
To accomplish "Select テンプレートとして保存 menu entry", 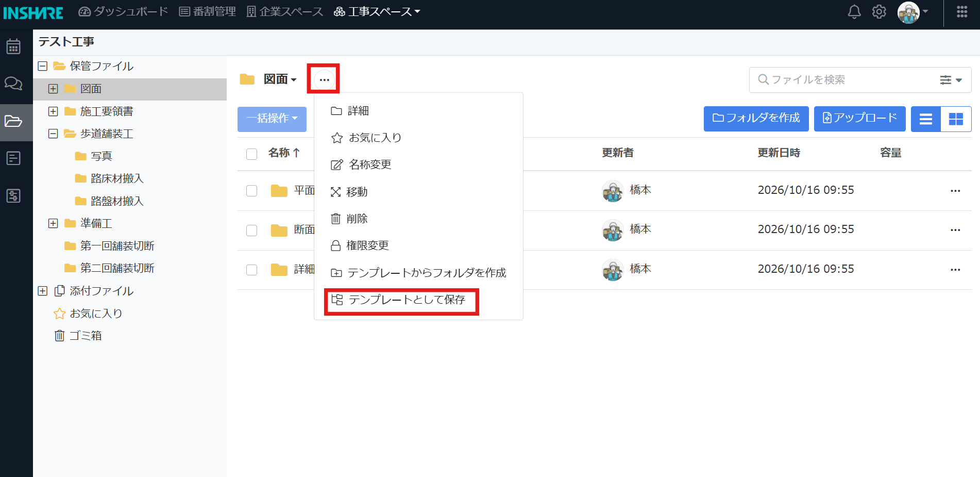I will point(418,300).
